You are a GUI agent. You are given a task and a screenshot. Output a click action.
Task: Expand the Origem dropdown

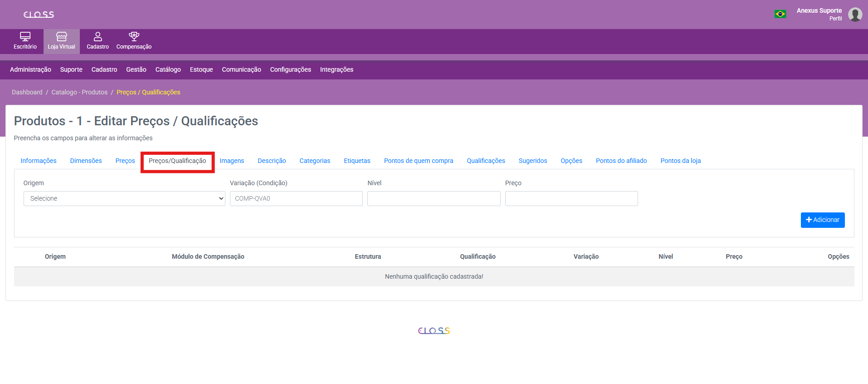[x=124, y=198]
